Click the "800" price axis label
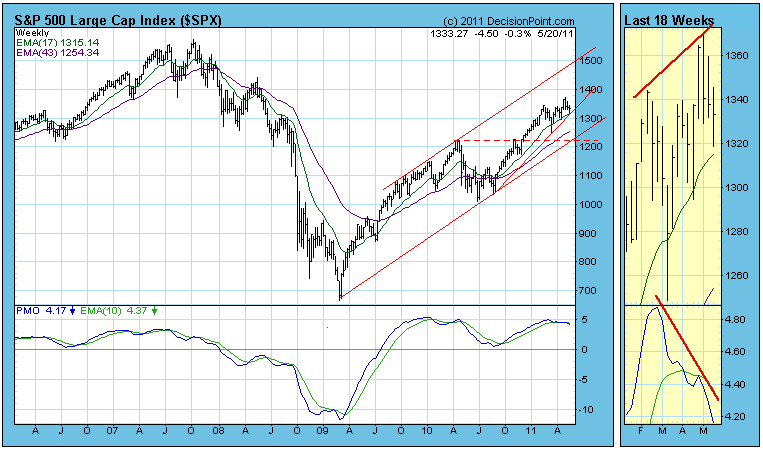The height and width of the screenshot is (452, 763). (588, 262)
